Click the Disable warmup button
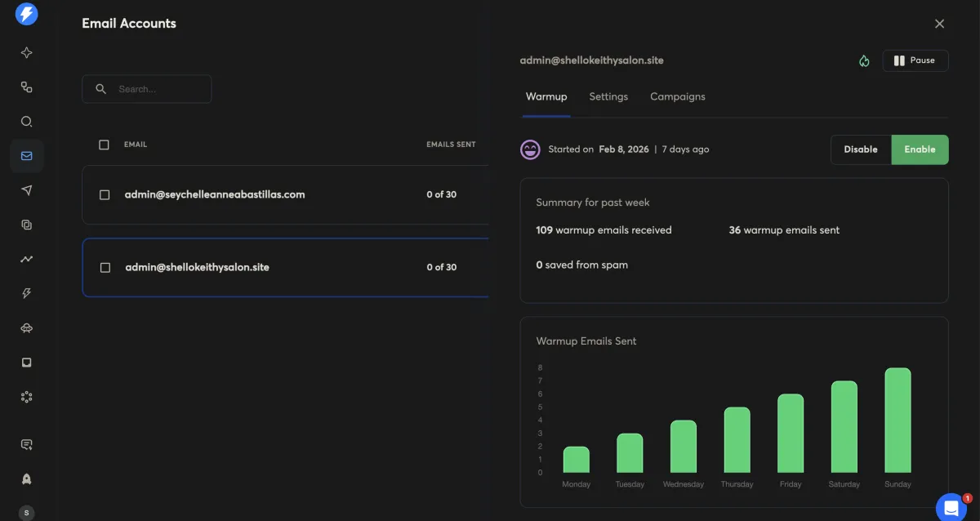 [861, 149]
